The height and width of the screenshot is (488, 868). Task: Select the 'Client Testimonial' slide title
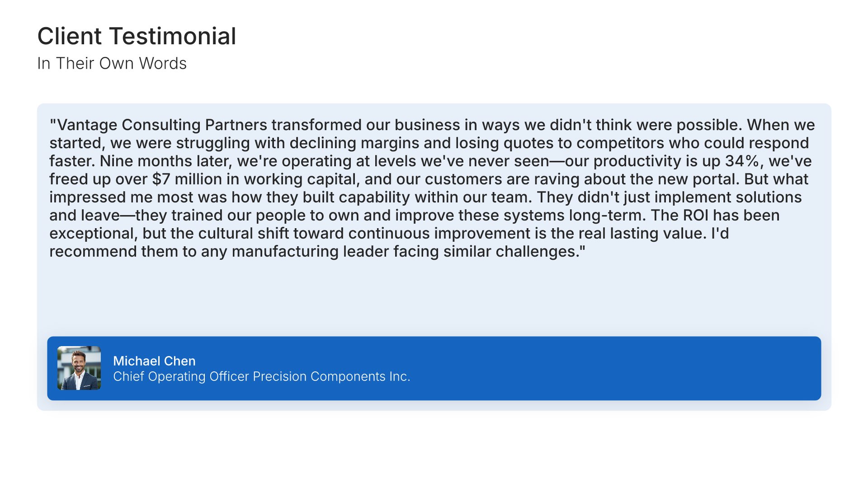137,36
